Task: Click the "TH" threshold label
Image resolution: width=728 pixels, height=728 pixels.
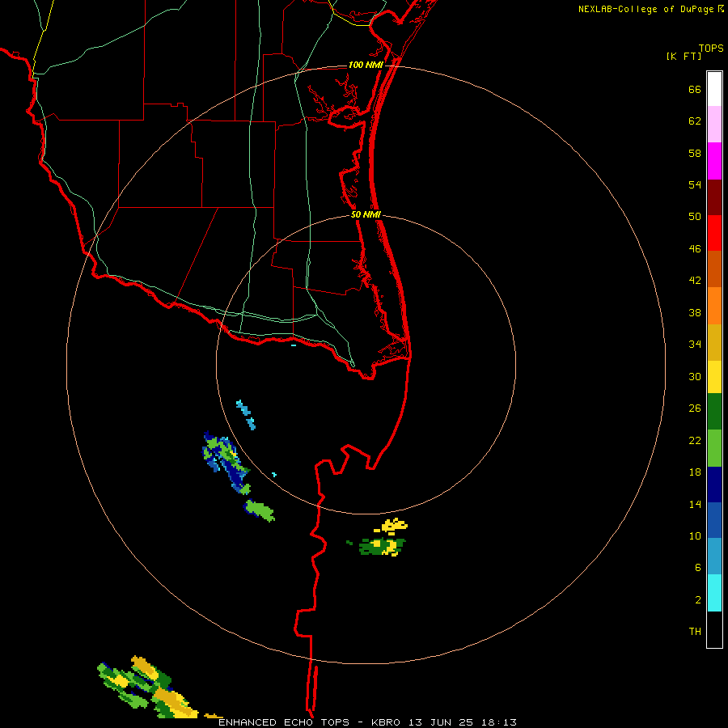Action: (695, 632)
